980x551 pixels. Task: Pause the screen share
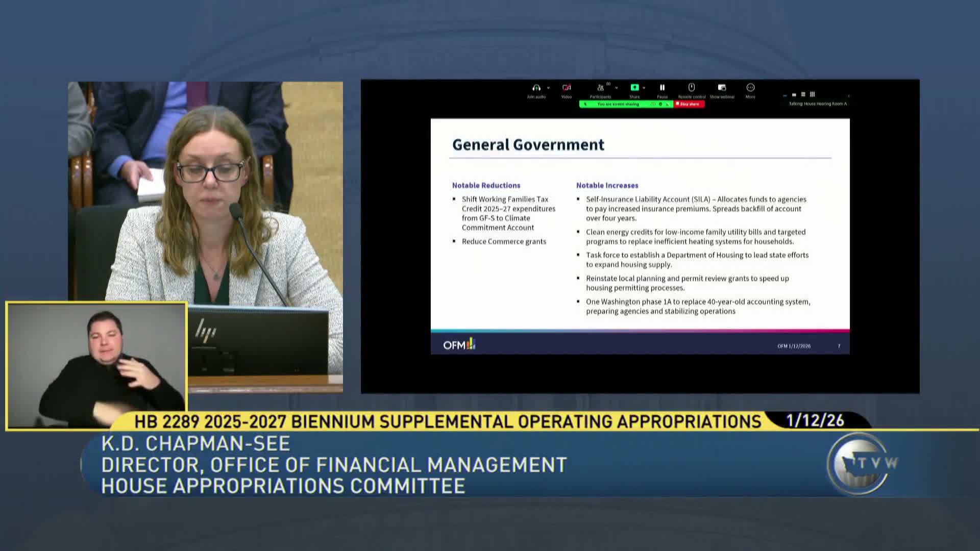[x=662, y=88]
